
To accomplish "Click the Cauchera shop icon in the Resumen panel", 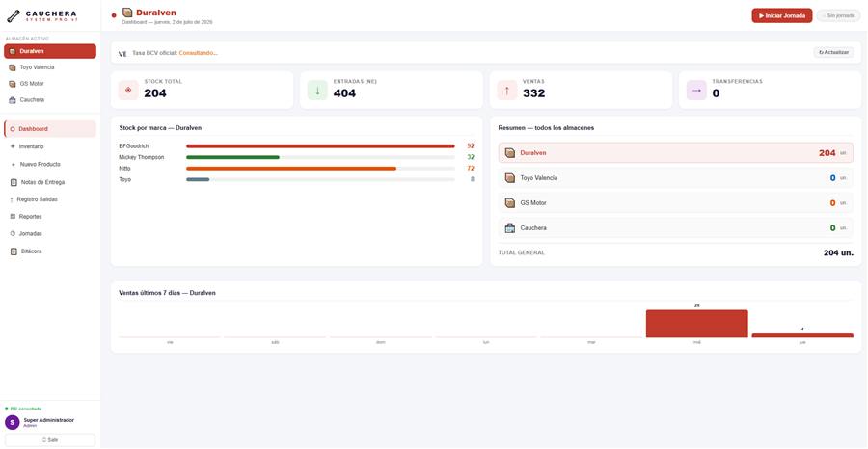I will pyautogui.click(x=510, y=227).
